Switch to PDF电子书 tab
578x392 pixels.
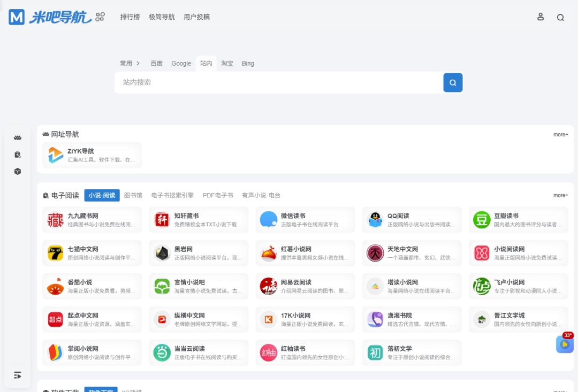[217, 195]
